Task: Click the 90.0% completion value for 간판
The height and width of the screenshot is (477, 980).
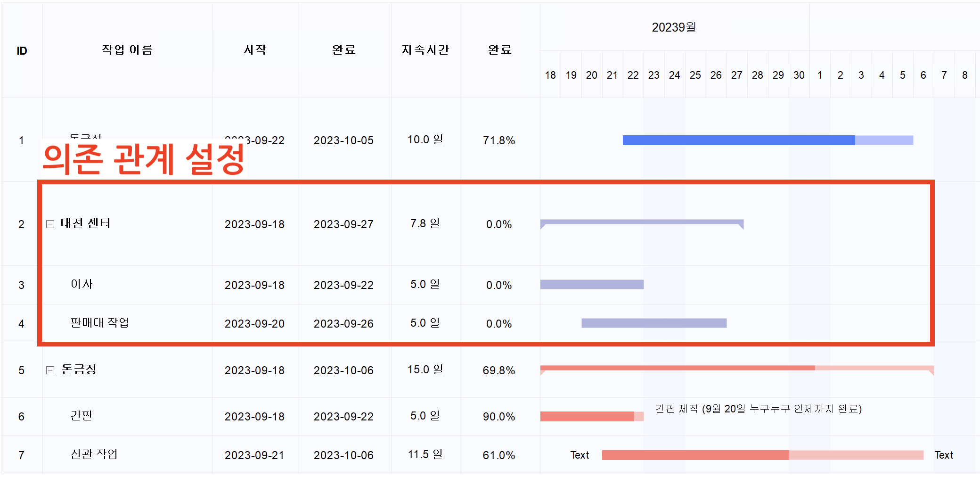Action: click(499, 416)
